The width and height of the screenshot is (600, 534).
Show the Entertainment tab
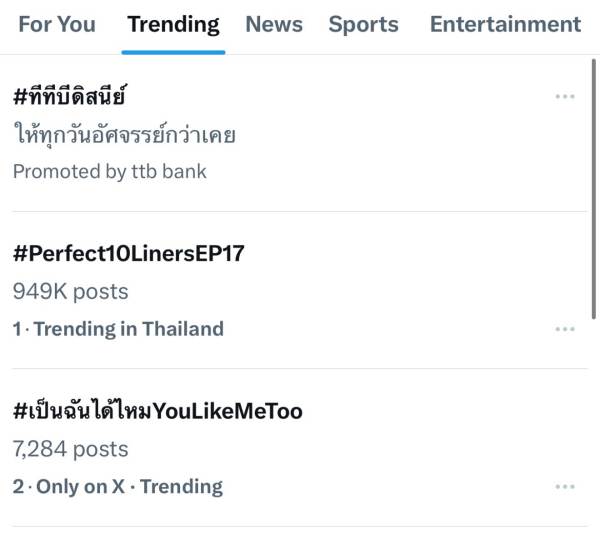pos(505,24)
